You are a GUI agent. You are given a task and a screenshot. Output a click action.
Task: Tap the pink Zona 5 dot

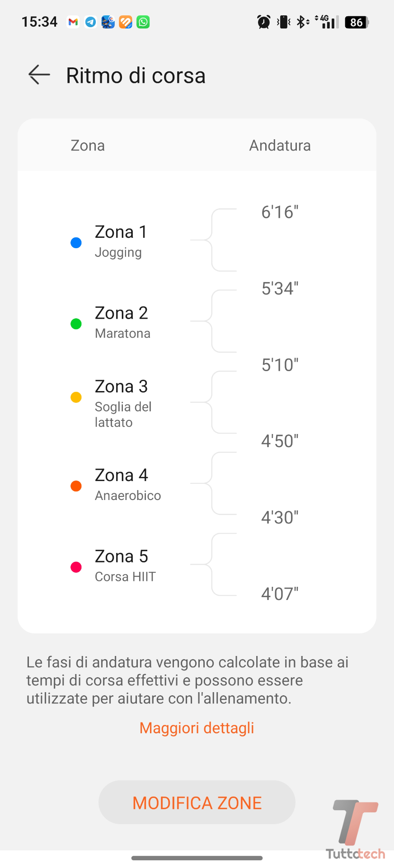tap(76, 567)
